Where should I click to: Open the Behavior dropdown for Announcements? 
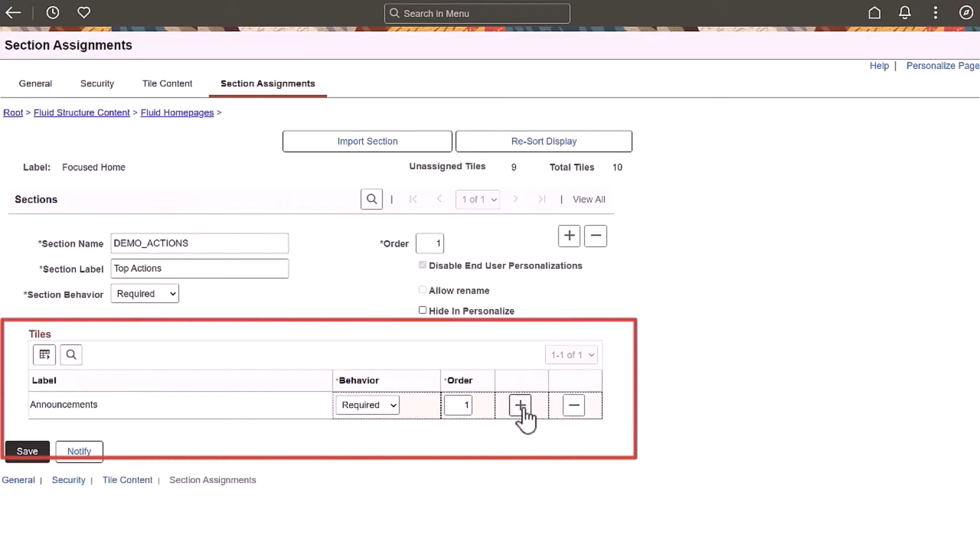(367, 405)
